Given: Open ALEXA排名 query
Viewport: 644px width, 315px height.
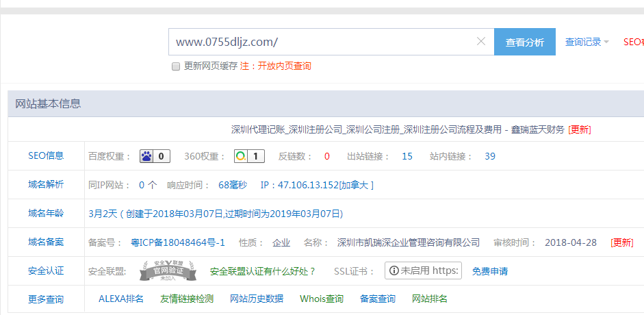Looking at the screenshot, I should coord(121,299).
